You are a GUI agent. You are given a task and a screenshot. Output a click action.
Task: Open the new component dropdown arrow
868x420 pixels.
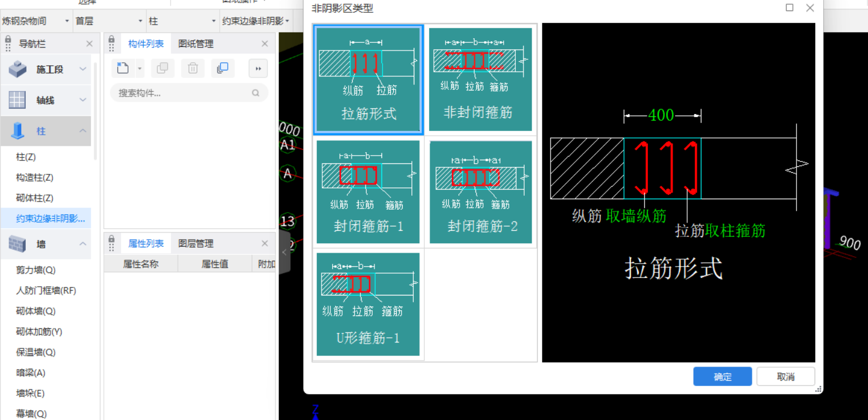coord(140,69)
